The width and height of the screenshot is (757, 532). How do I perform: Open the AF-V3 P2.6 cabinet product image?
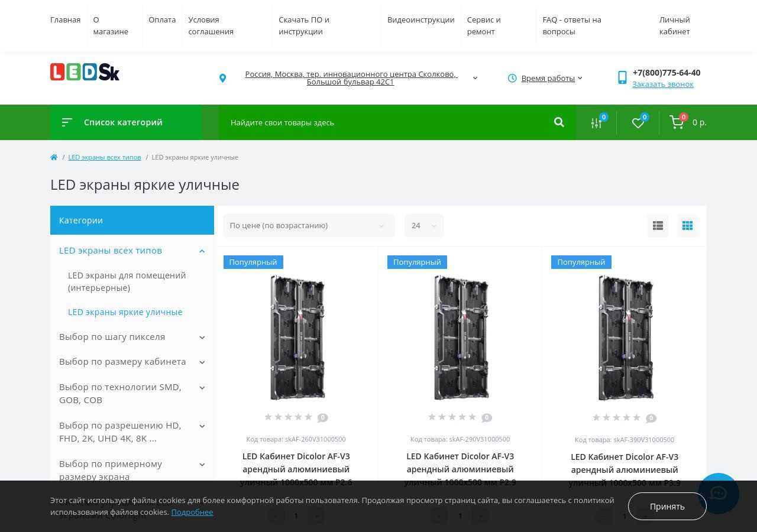[x=296, y=338]
